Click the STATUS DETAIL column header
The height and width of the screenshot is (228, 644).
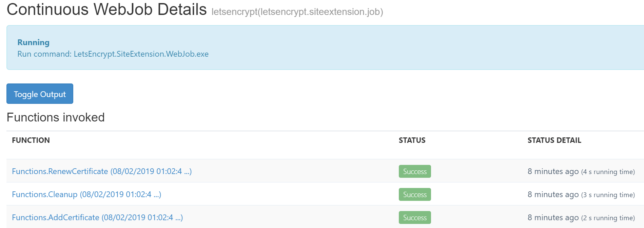coord(554,140)
